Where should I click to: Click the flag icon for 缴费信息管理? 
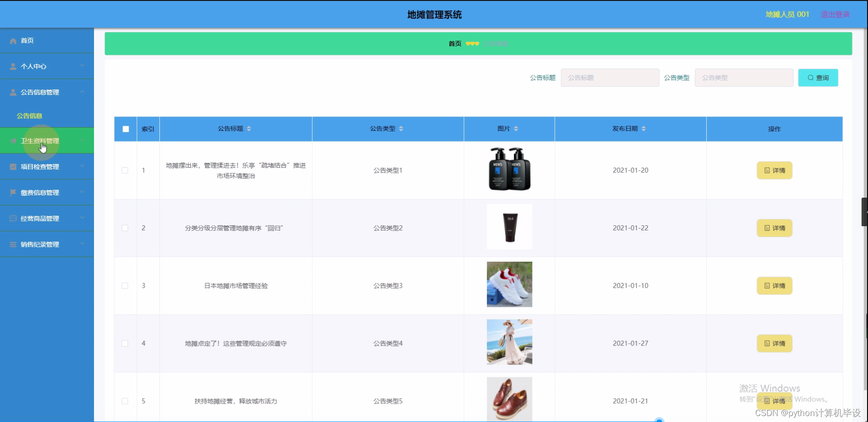13,192
